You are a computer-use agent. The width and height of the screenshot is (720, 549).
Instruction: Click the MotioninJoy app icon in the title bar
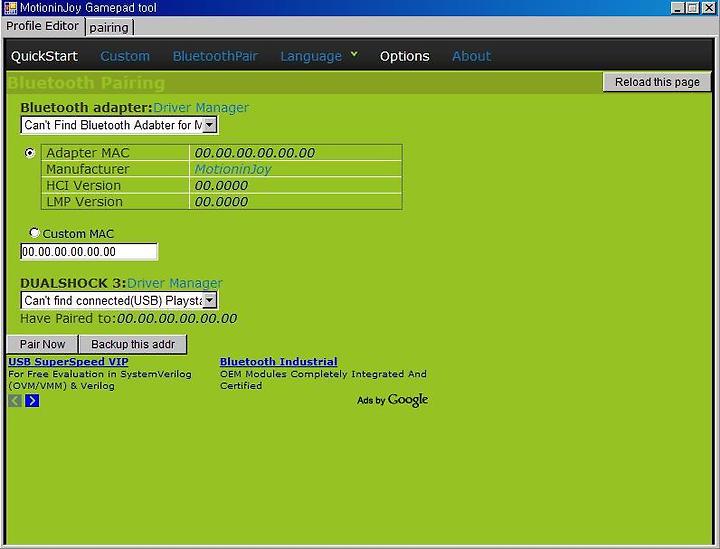tap(10, 8)
